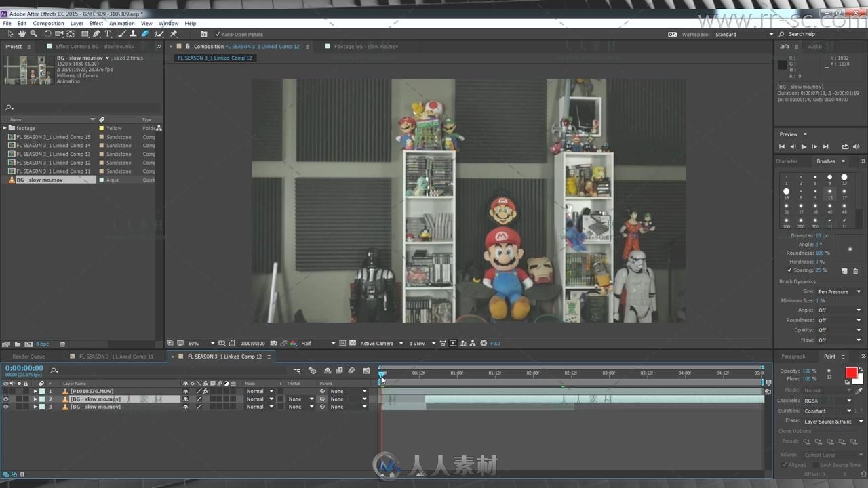Switch to the Render Queue tab
Viewport: 868px width, 488px height.
click(x=28, y=356)
